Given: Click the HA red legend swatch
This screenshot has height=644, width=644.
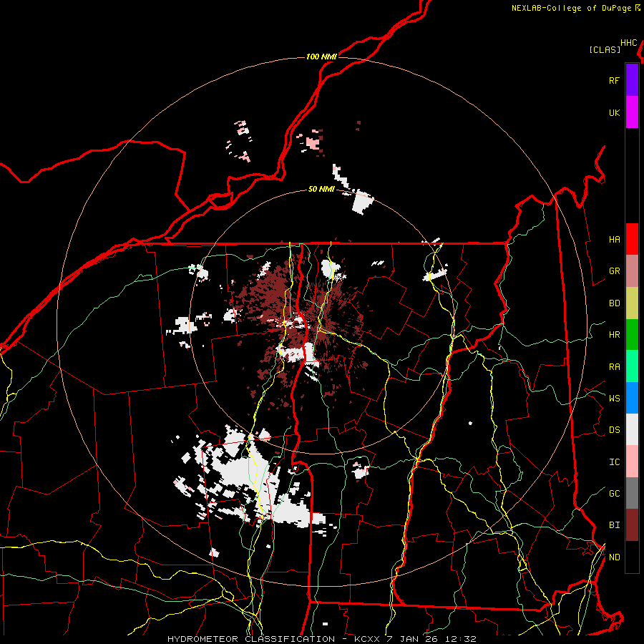Looking at the screenshot, I should pos(632,239).
